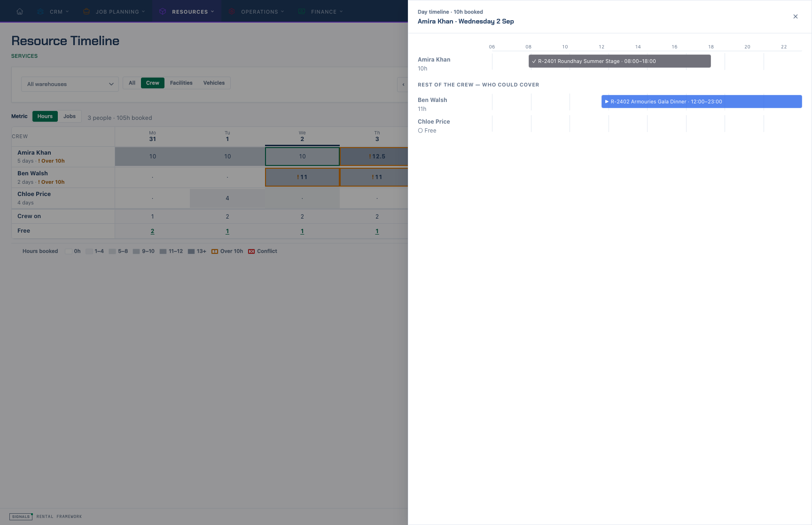
Task: Open R-2402 Armouries Gala Dinner booking bar
Action: tap(702, 102)
